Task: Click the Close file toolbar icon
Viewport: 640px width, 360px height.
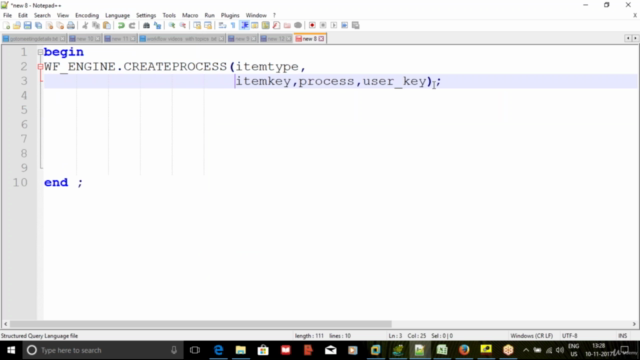Action: click(x=49, y=25)
